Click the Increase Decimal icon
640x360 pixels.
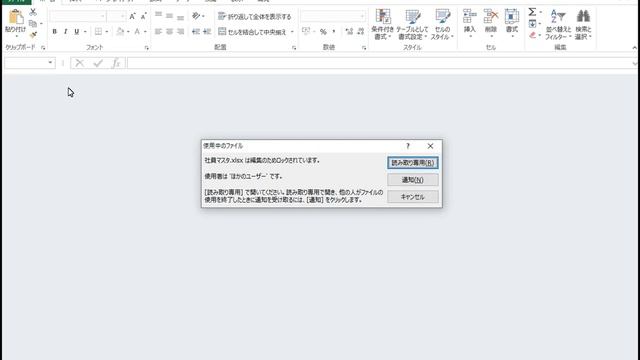click(349, 31)
